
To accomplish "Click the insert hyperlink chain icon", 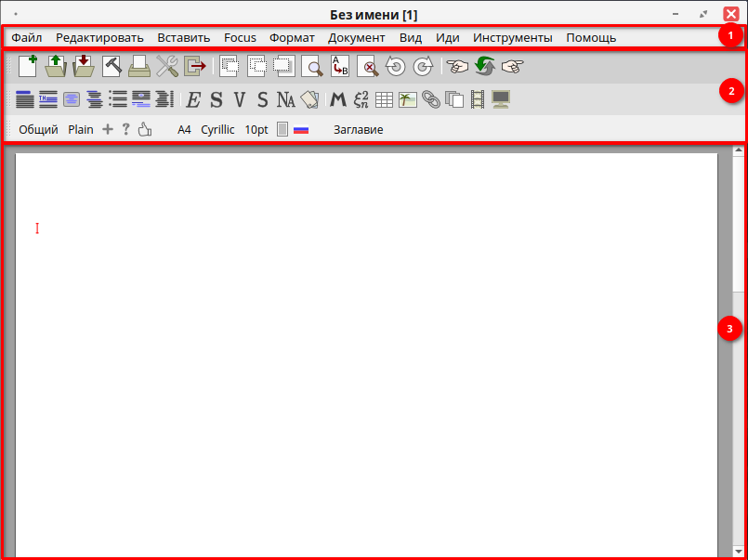I will click(x=431, y=99).
